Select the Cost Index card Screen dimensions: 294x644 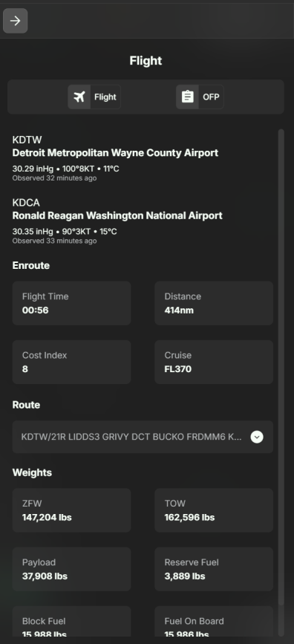click(71, 362)
